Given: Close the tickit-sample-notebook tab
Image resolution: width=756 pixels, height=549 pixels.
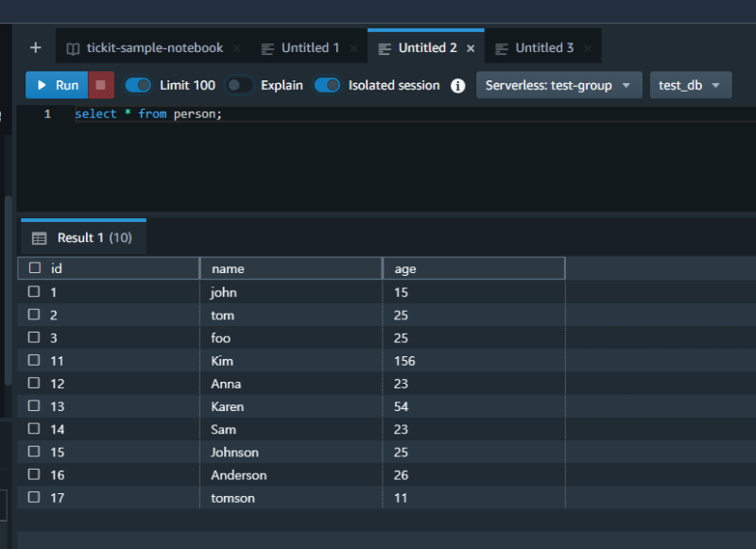Looking at the screenshot, I should coord(236,48).
